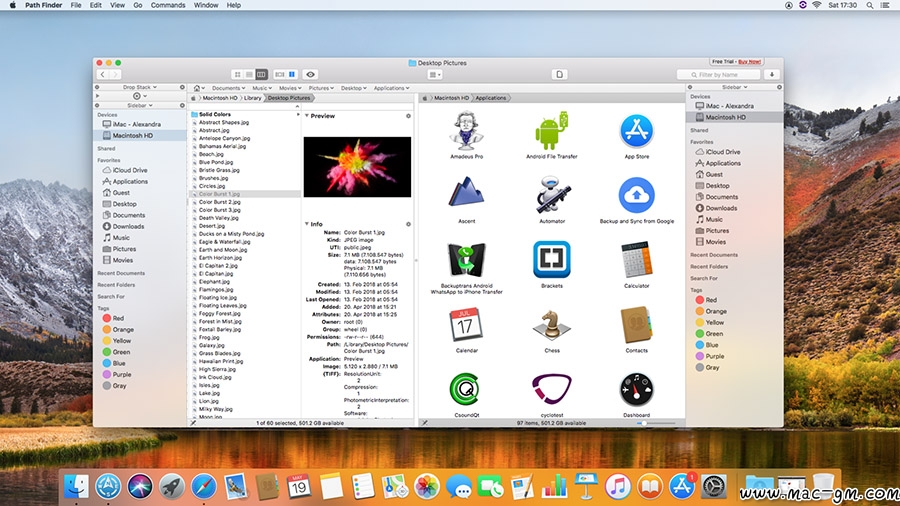The height and width of the screenshot is (506, 900).
Task: Select Backup and Sync from Google icon
Action: (637, 195)
